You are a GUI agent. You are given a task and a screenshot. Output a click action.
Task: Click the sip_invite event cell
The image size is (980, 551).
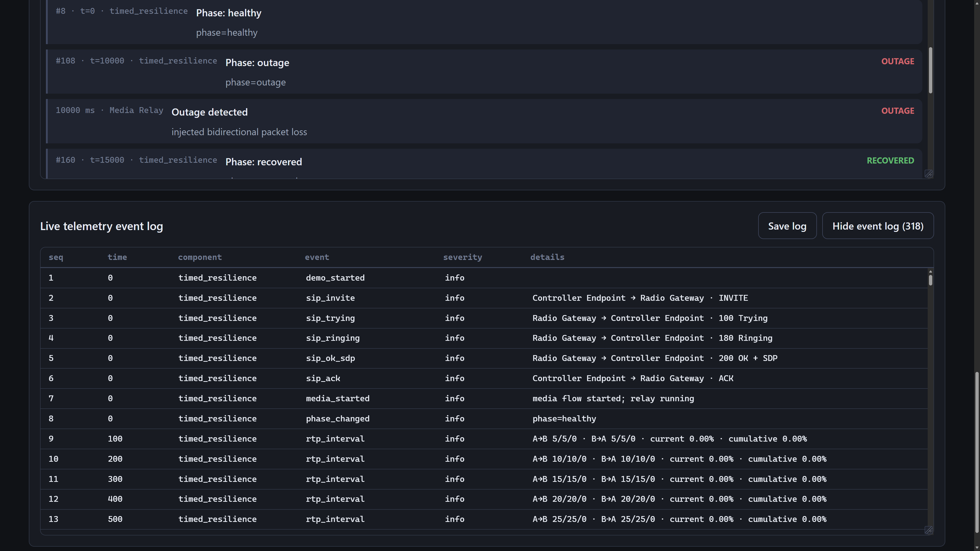tap(330, 298)
